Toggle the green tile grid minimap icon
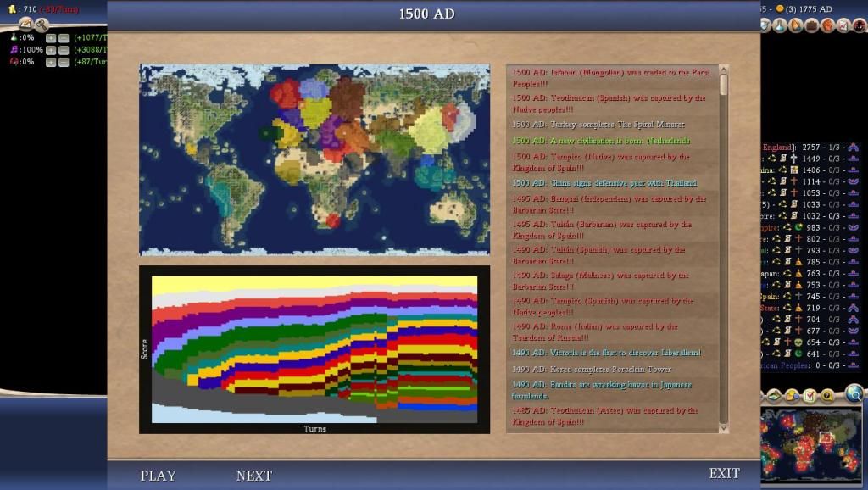 pyautogui.click(x=774, y=395)
